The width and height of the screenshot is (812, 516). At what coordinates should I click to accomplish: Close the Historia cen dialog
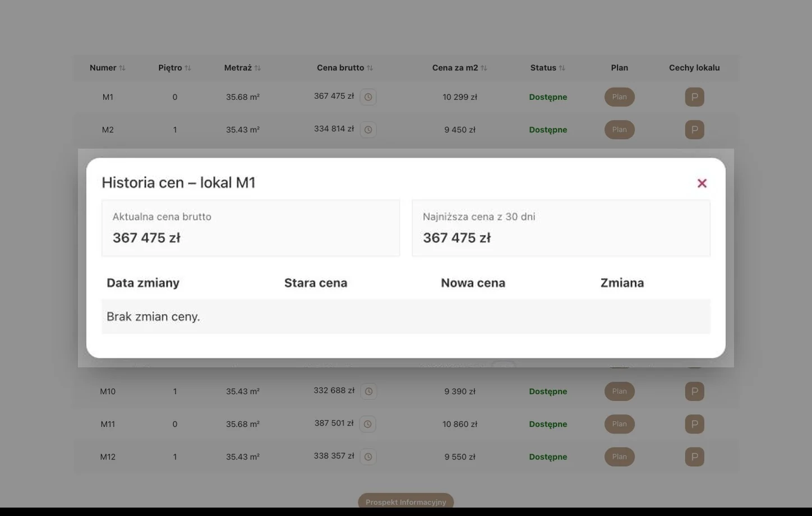coord(702,183)
